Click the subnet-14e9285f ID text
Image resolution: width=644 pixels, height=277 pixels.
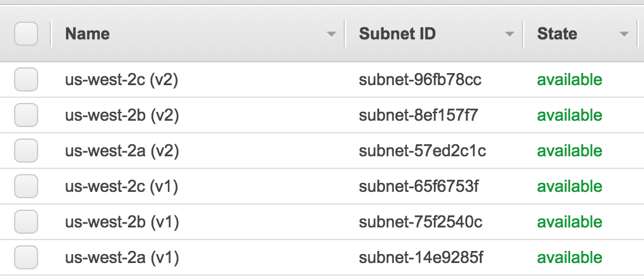tap(421, 258)
